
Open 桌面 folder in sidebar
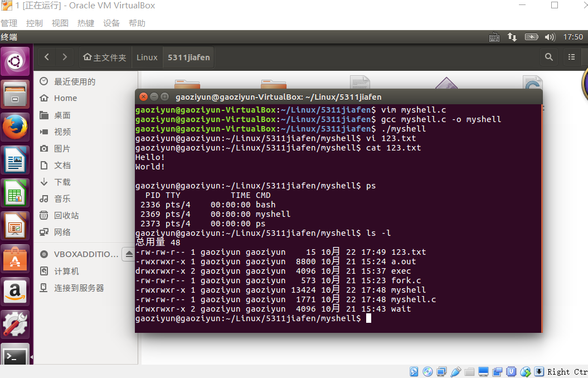86,115
